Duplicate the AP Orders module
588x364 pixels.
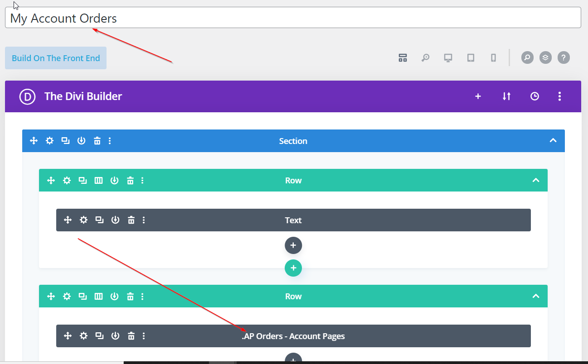[99, 336]
